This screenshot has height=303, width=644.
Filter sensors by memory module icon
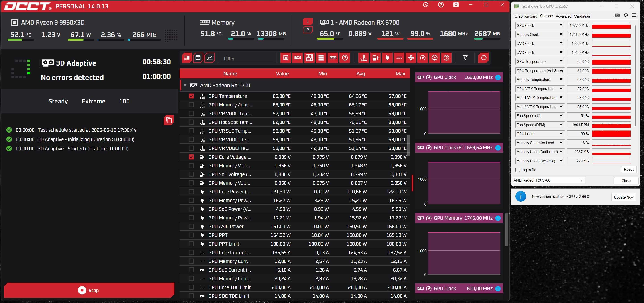pos(333,58)
